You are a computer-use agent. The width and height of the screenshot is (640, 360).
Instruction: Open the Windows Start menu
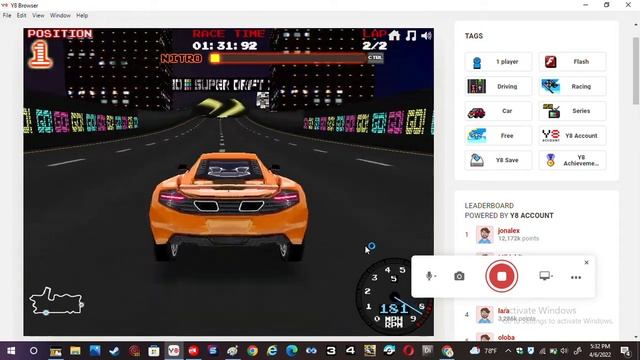coord(11,351)
